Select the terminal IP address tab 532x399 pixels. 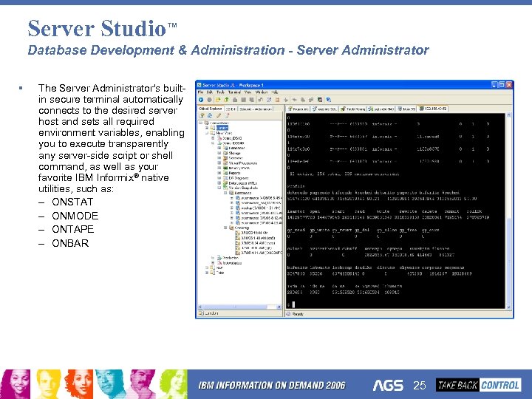[x=433, y=109]
